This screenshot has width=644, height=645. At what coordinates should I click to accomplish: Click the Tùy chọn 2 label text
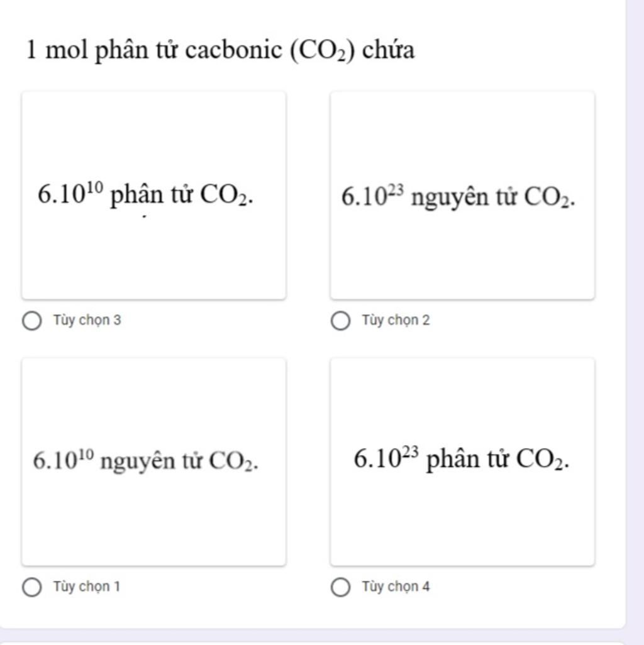396,320
